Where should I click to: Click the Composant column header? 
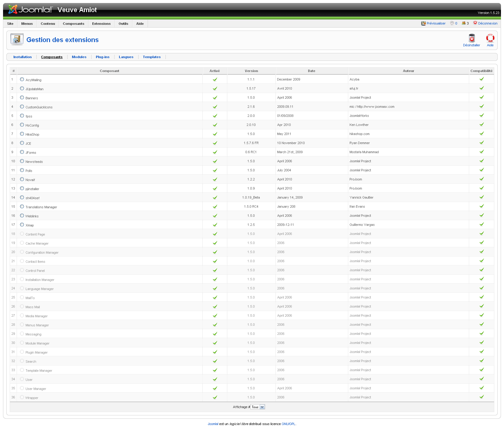pyautogui.click(x=109, y=71)
